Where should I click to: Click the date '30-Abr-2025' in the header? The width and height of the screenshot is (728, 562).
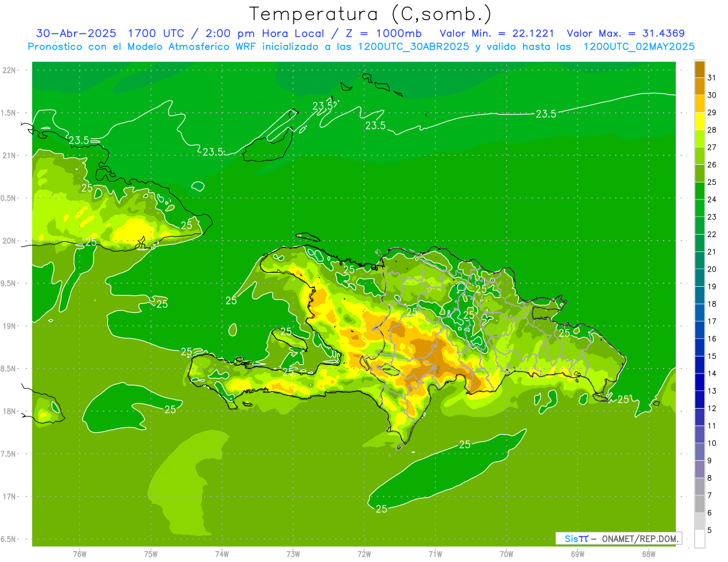tap(76, 33)
